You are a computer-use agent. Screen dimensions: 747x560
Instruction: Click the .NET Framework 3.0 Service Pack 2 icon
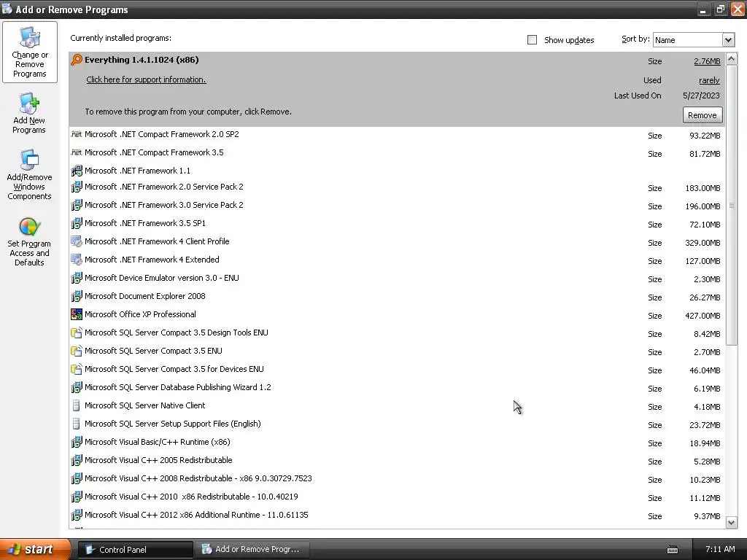pyautogui.click(x=76, y=205)
